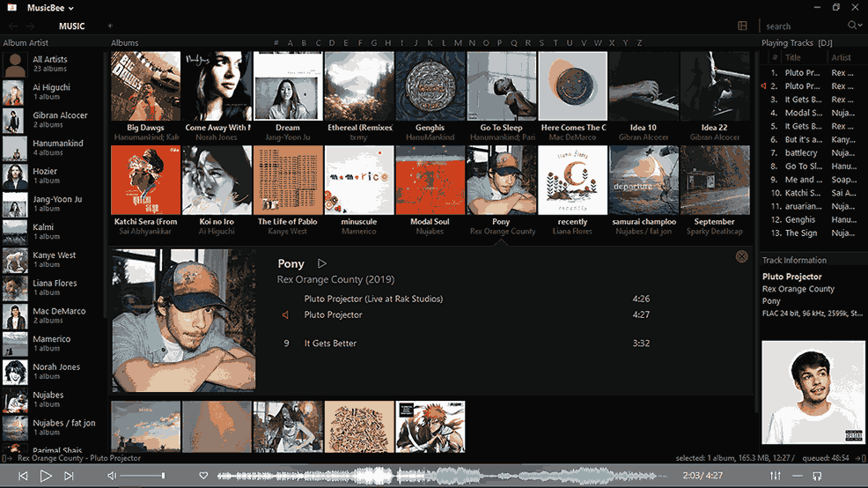
Task: Jump to albums starting with letter S
Action: [x=541, y=42]
